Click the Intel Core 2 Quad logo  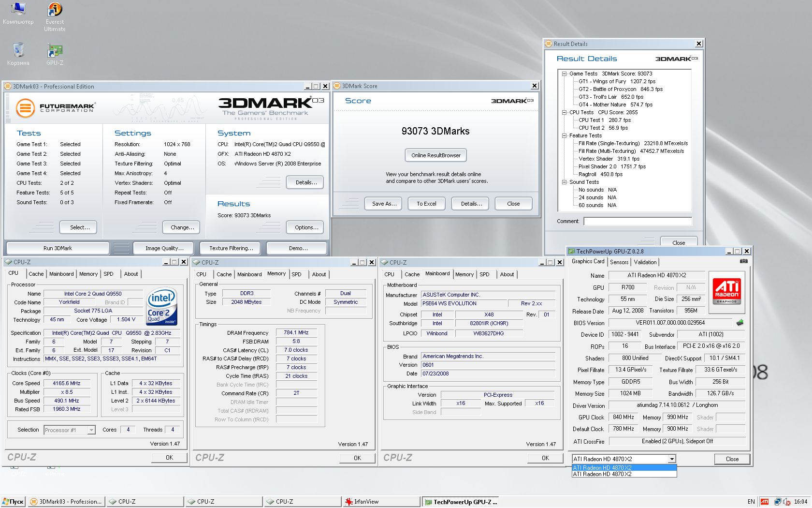[161, 307]
